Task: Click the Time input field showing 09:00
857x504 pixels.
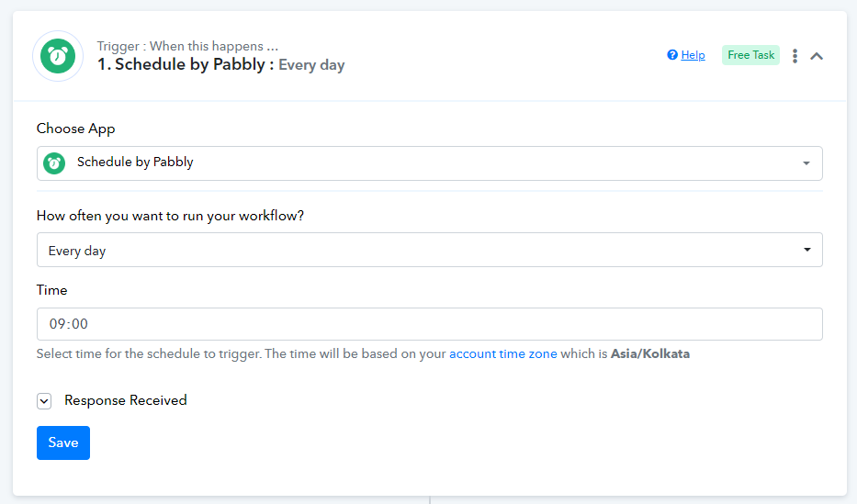Action: pyautogui.click(x=430, y=324)
